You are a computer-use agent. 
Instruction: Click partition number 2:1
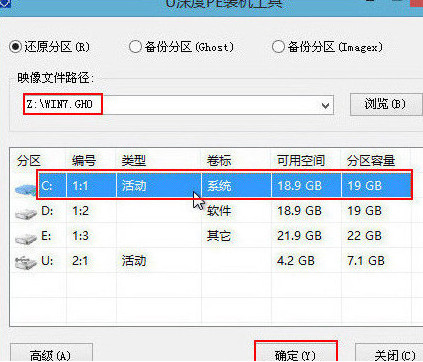click(x=80, y=261)
